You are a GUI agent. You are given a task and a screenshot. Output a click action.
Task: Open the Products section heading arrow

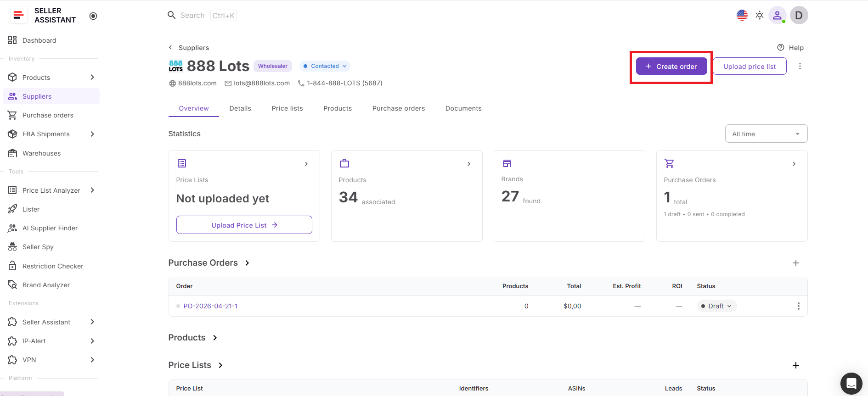point(215,338)
